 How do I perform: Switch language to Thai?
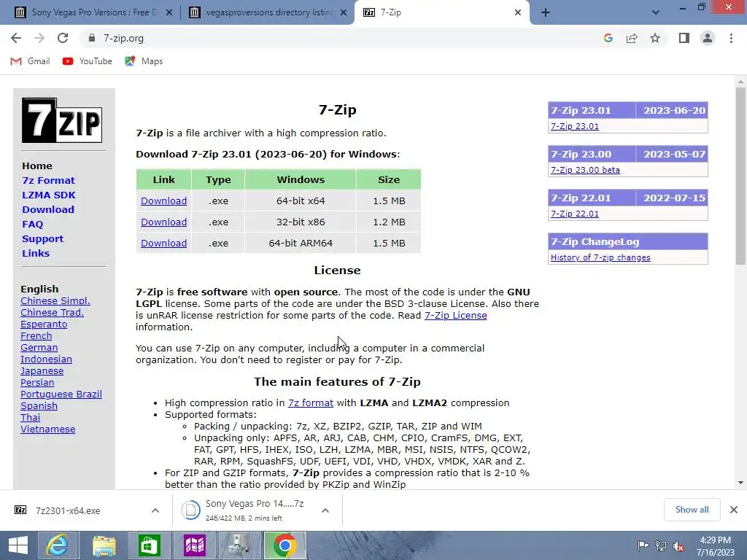pyautogui.click(x=30, y=418)
